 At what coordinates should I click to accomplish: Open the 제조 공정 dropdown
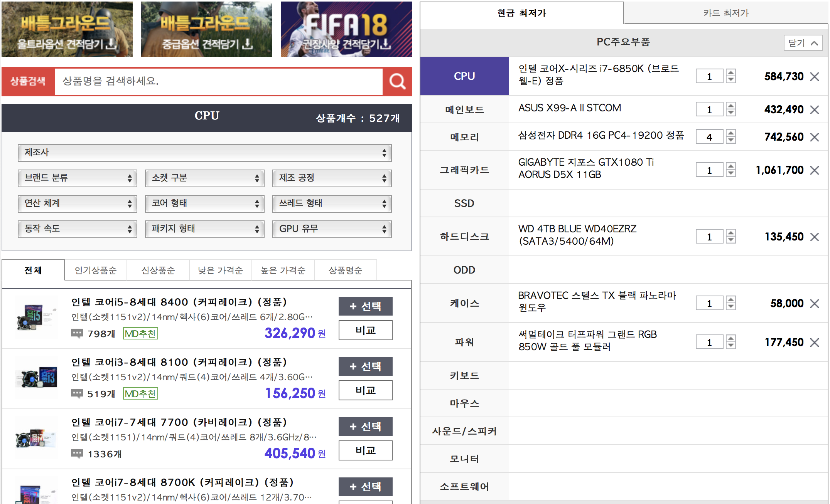(332, 178)
